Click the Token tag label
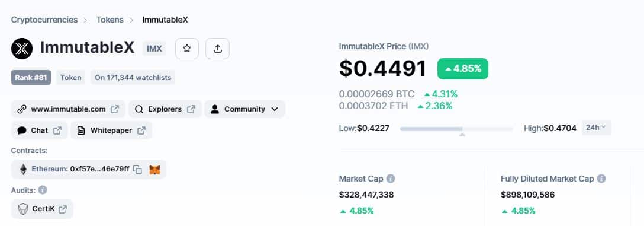The width and height of the screenshot is (644, 226). (x=70, y=77)
